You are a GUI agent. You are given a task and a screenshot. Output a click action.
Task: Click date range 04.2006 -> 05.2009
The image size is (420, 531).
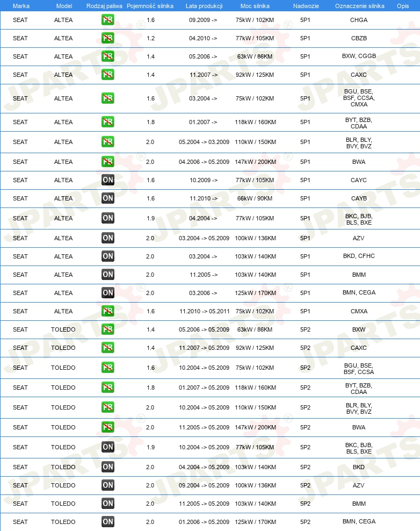(x=204, y=162)
